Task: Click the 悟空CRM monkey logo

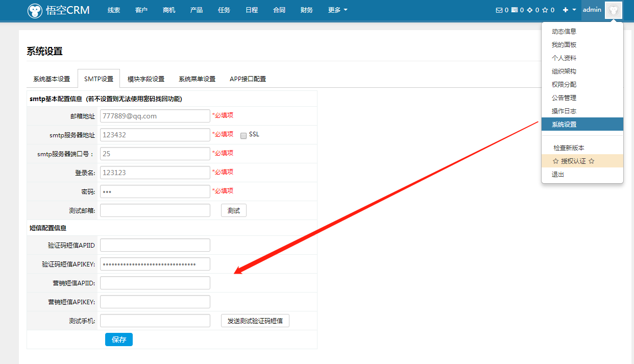Action: coord(35,10)
